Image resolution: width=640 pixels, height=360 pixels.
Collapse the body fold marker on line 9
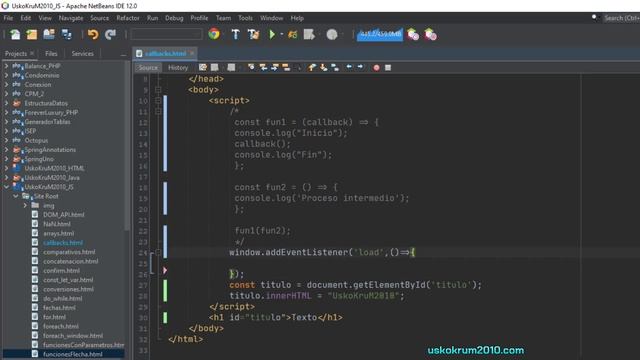click(x=158, y=89)
